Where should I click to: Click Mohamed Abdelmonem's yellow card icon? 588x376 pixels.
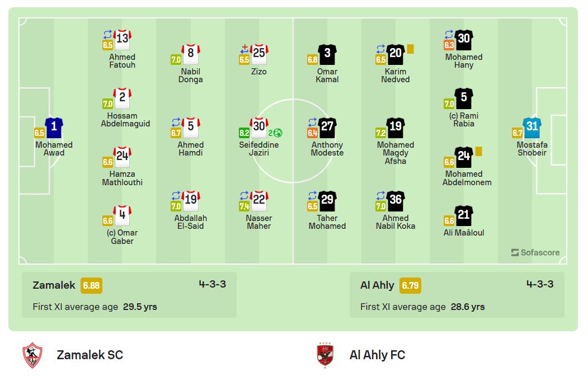[478, 151]
